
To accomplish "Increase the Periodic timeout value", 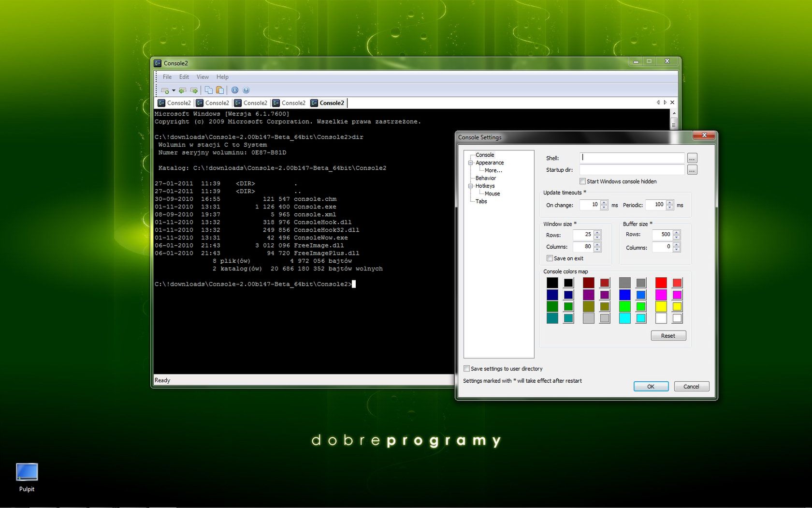I will pos(670,202).
